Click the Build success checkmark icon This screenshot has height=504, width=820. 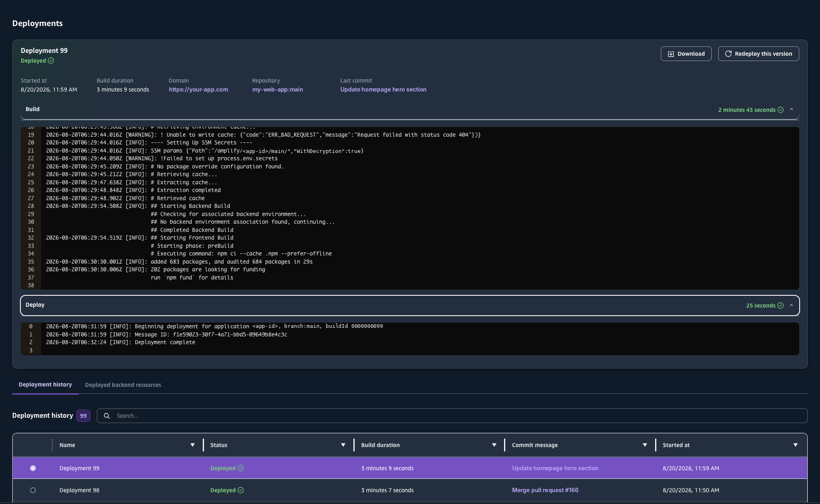point(781,110)
